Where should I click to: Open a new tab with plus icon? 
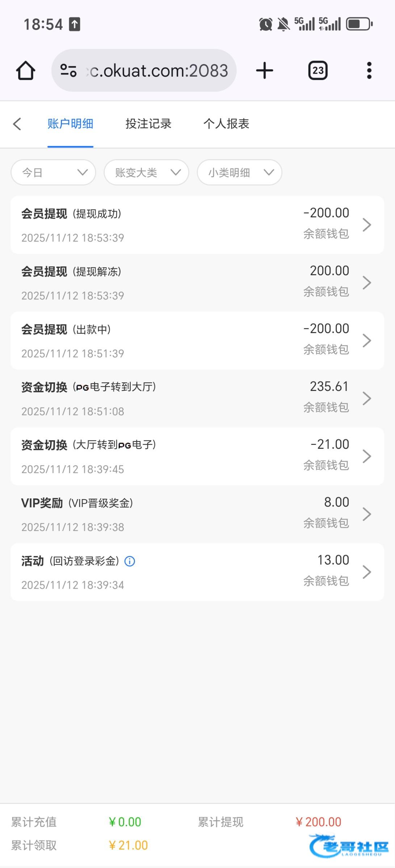pyautogui.click(x=264, y=70)
